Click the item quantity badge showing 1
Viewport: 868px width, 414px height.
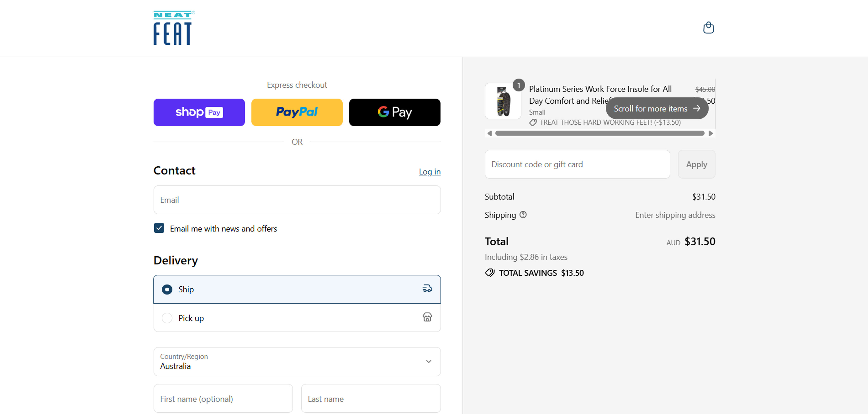pyautogui.click(x=519, y=85)
